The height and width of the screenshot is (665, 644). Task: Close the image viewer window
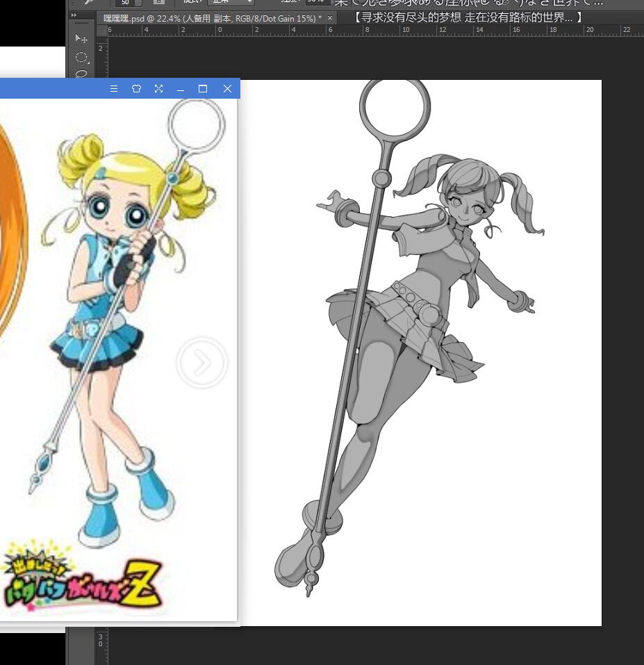228,89
